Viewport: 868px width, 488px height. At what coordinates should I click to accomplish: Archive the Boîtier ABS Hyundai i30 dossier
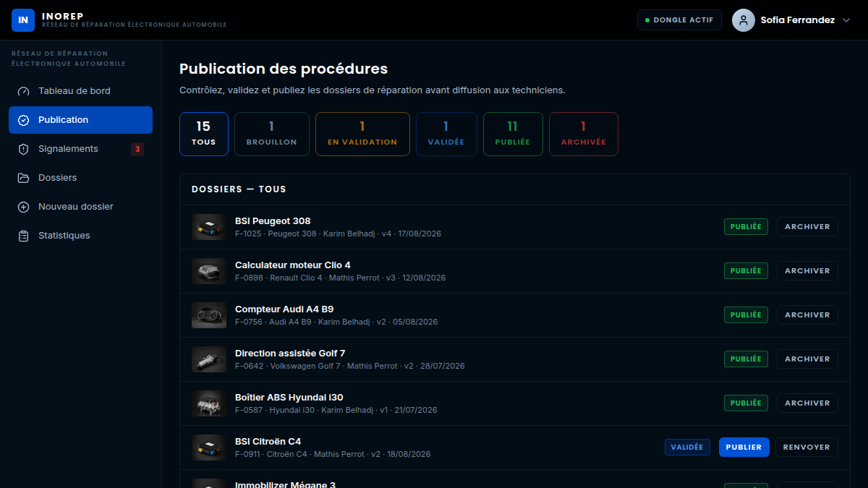pos(807,403)
